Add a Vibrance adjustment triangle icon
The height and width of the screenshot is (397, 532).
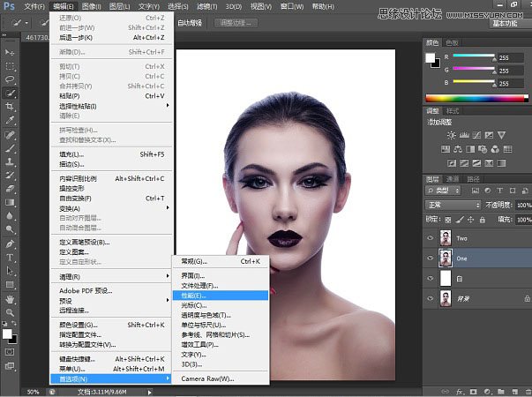pyautogui.click(x=501, y=135)
